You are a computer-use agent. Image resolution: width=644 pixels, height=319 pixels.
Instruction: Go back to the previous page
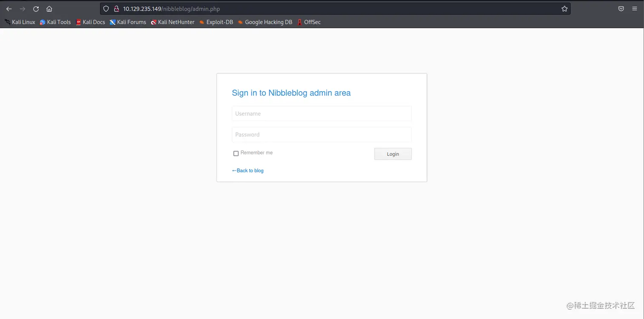[x=9, y=9]
